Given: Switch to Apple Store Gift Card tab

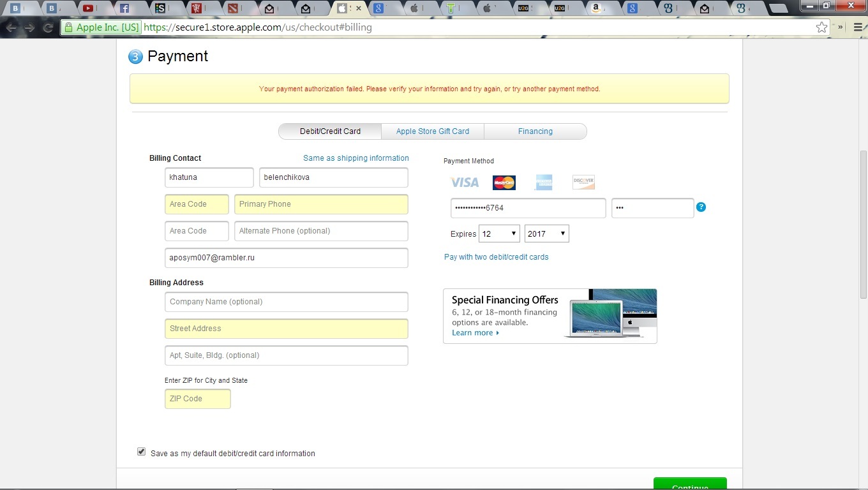Looking at the screenshot, I should [x=433, y=131].
